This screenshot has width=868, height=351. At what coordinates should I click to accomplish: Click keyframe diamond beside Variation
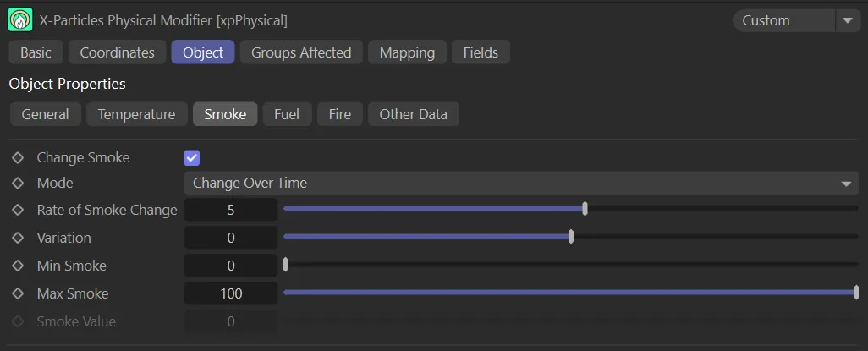click(x=17, y=238)
